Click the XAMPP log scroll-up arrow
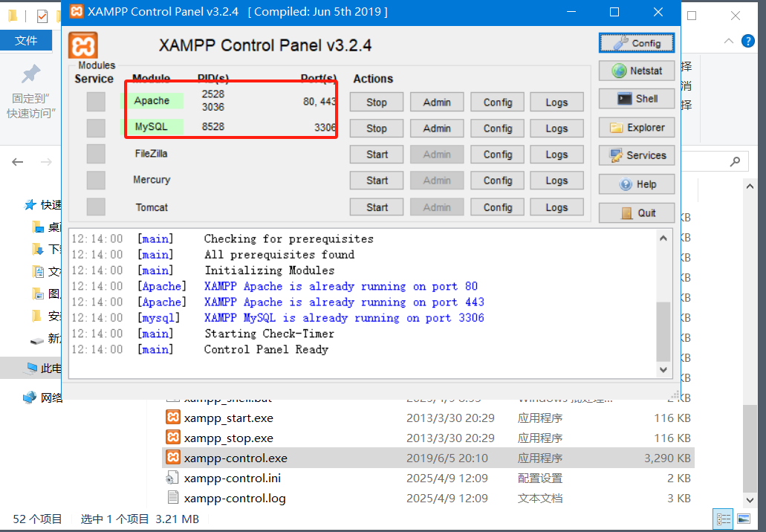766x532 pixels. (663, 239)
